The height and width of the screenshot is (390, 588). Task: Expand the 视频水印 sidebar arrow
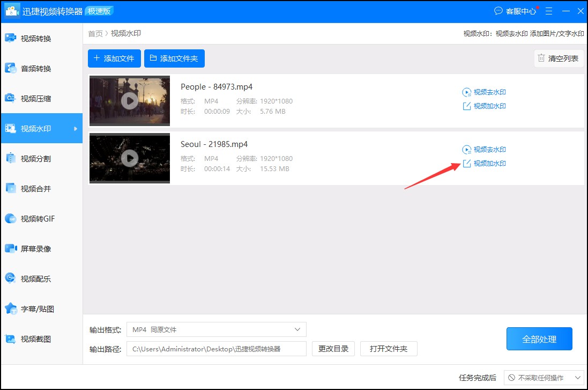(76, 129)
